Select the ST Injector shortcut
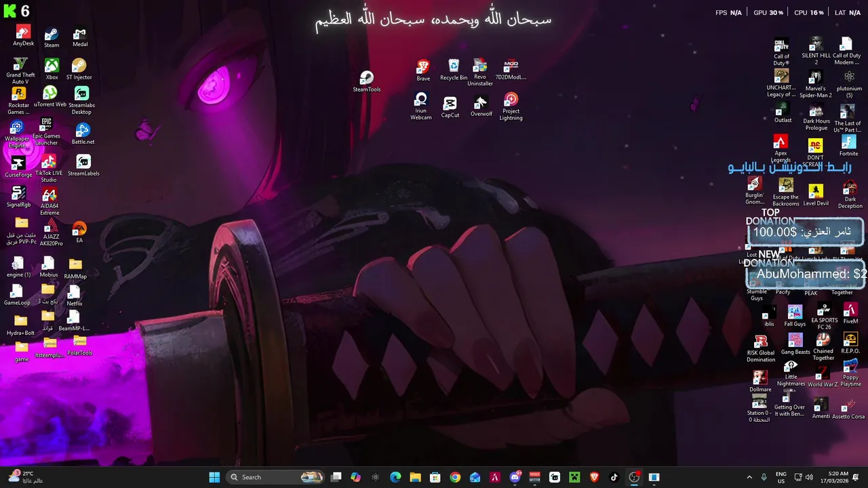This screenshot has height=488, width=868. pos(79,69)
